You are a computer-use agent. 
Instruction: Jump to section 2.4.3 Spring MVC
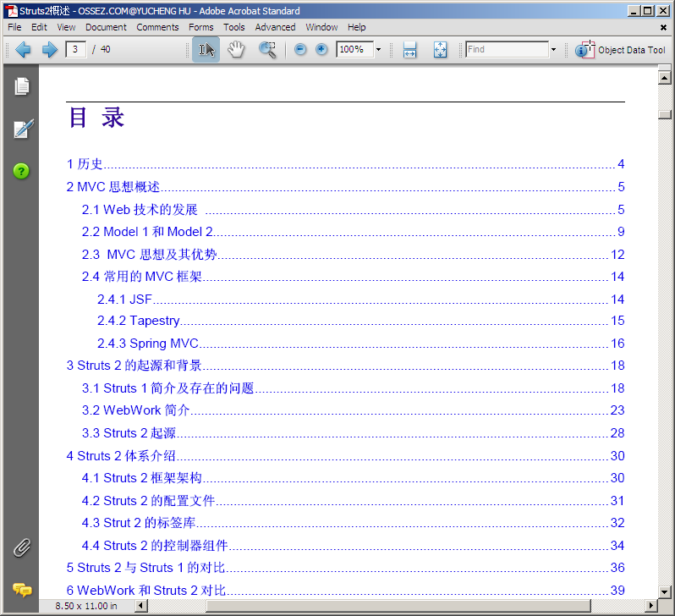(148, 344)
